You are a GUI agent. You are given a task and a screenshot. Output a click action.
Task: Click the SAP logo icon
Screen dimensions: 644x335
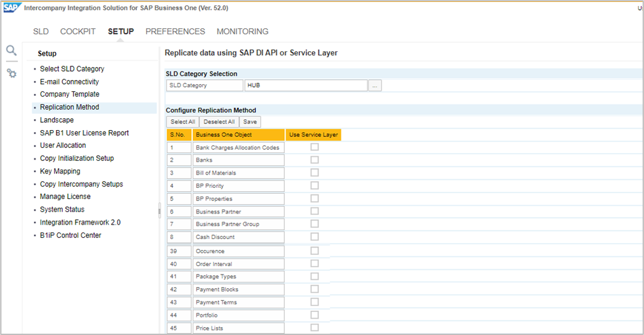click(x=11, y=8)
